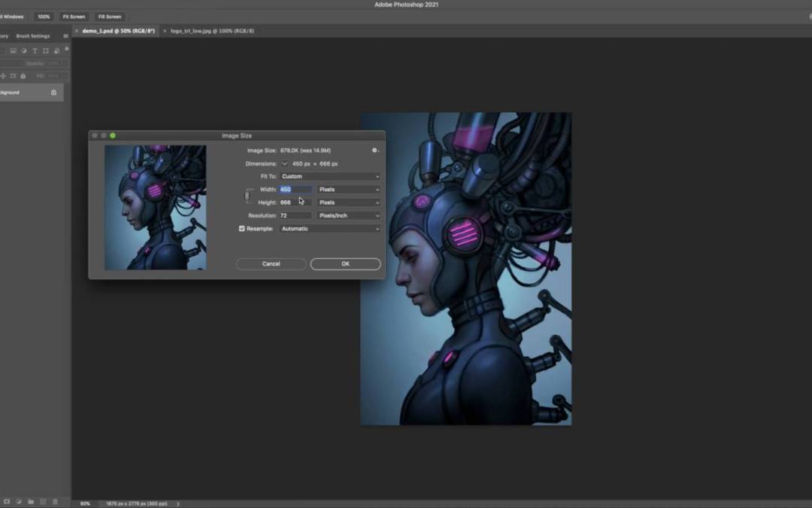Click the delete layer trash icon

pyautogui.click(x=55, y=501)
